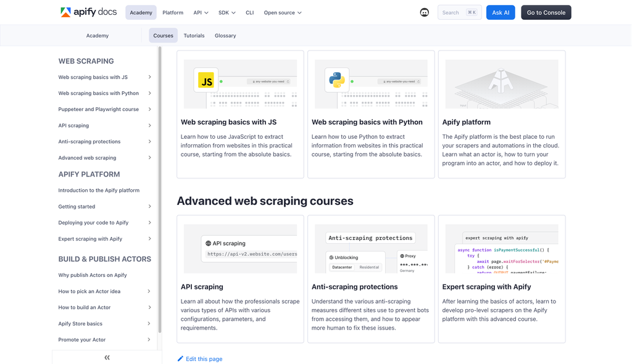The image size is (632, 364).
Task: Open the Open source dropdown menu
Action: click(283, 12)
